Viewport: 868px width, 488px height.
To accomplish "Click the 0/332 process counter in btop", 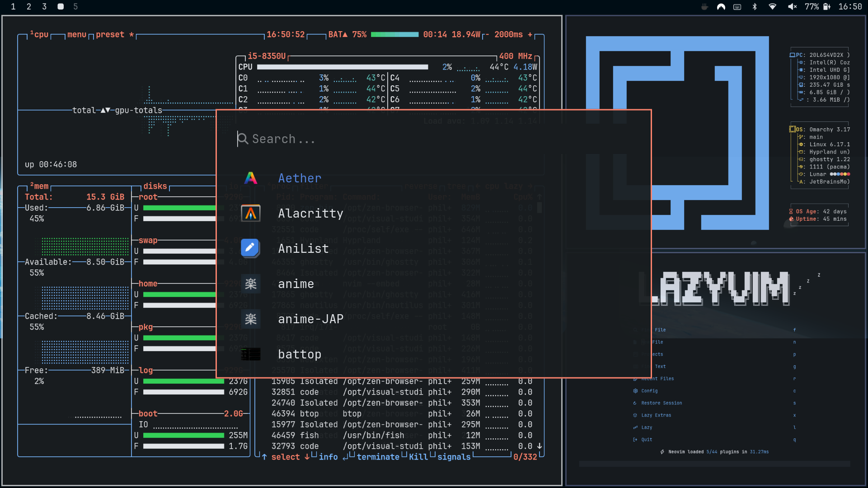I will coord(525,457).
